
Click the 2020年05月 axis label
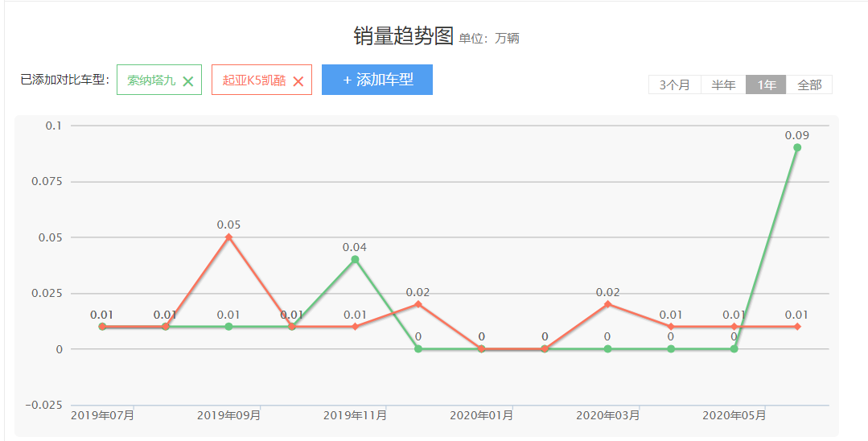pos(734,415)
